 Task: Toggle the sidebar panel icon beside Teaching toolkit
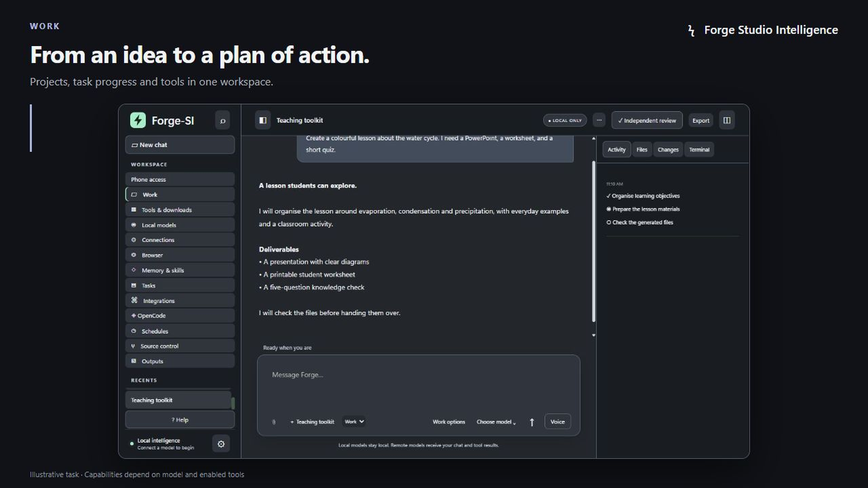click(x=263, y=120)
